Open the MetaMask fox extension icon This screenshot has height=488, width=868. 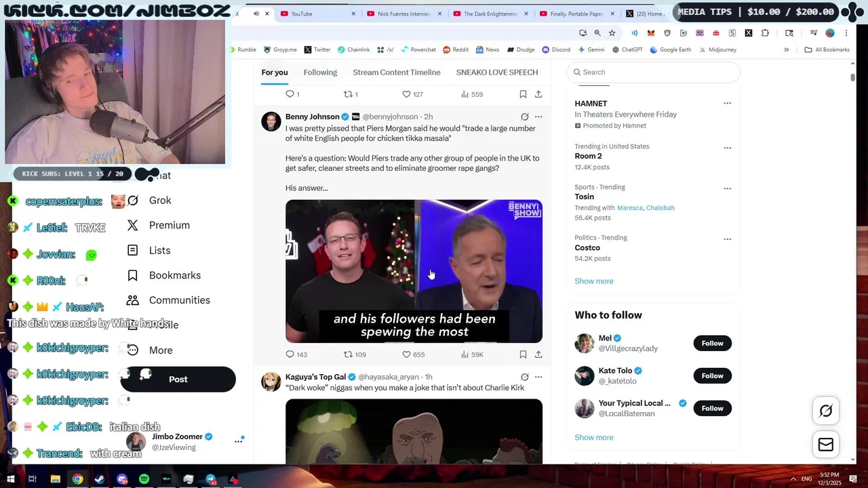coord(651,33)
